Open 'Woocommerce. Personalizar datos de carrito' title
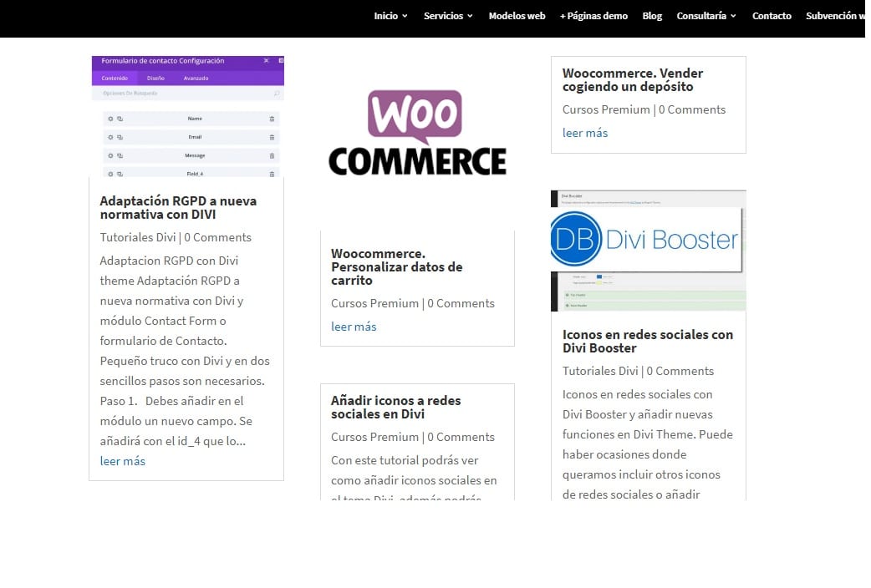This screenshot has width=871, height=588. pyautogui.click(x=396, y=267)
